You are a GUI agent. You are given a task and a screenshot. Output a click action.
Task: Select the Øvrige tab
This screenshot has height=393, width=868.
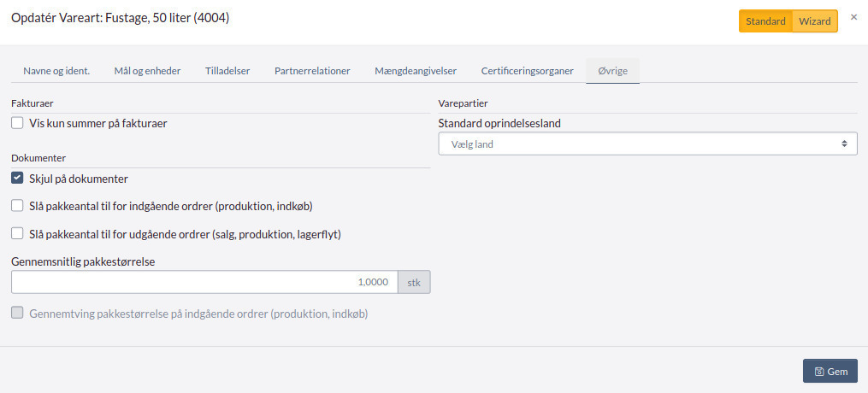612,71
